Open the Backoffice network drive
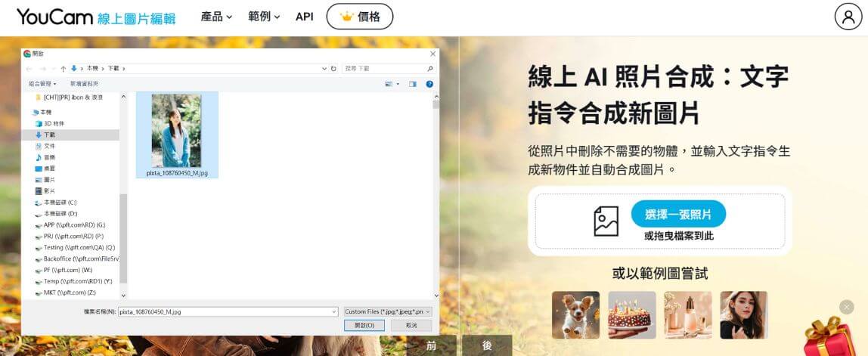 [76, 258]
